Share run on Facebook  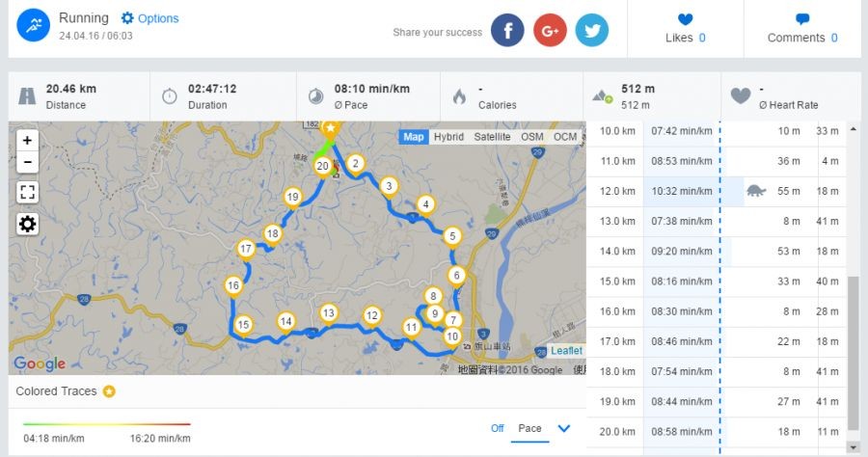point(507,30)
